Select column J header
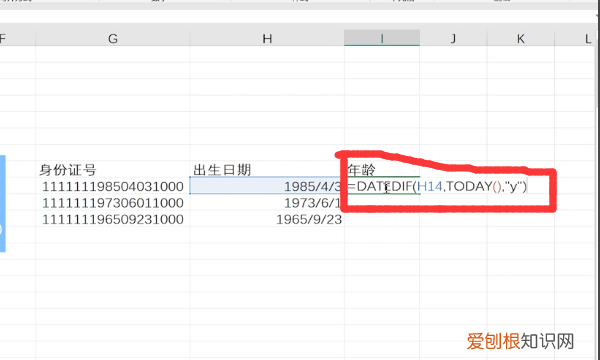600x360 pixels. (453, 38)
